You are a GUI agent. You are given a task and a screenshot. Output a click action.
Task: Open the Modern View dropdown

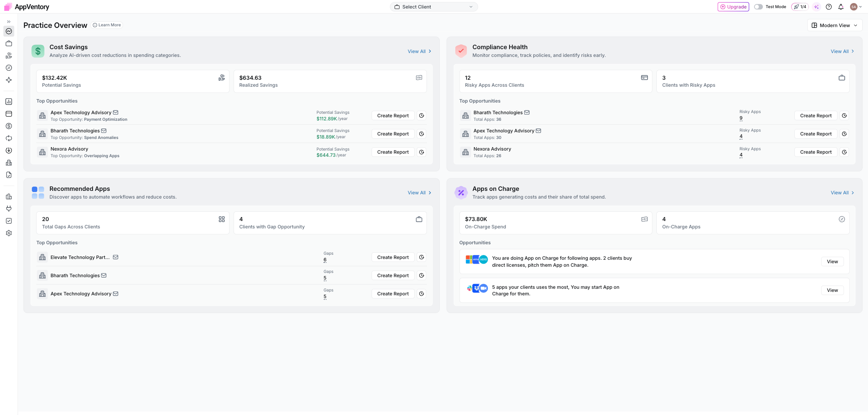tap(835, 25)
